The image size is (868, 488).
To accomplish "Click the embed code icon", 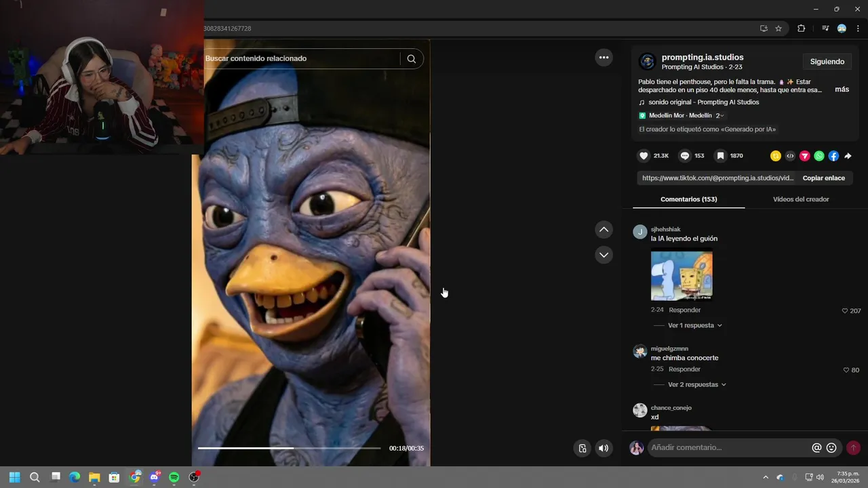I will point(790,156).
